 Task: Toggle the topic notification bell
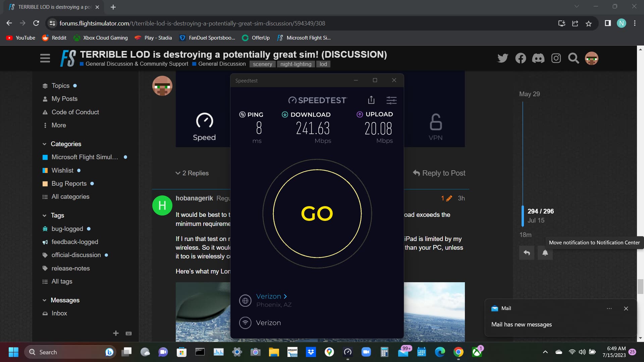click(x=545, y=253)
